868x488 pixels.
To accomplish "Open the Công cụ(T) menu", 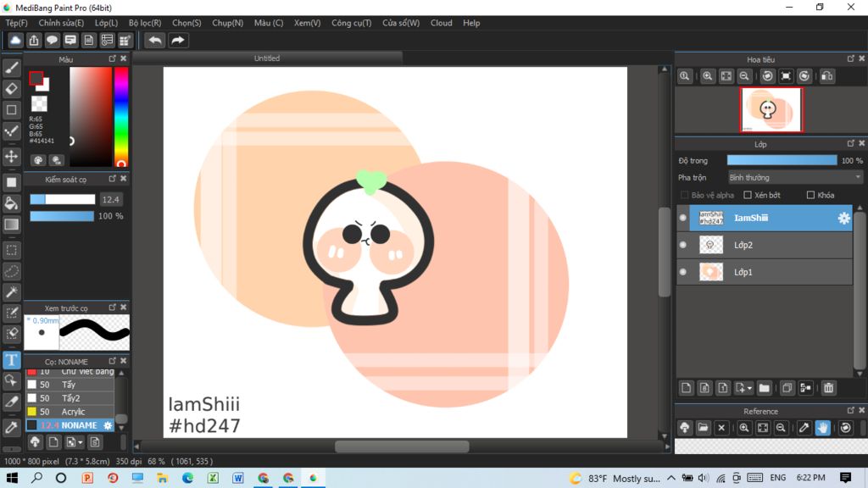I will click(352, 23).
